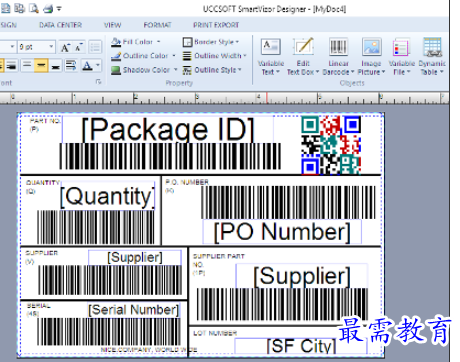Select the [SF City] text field

[301, 346]
